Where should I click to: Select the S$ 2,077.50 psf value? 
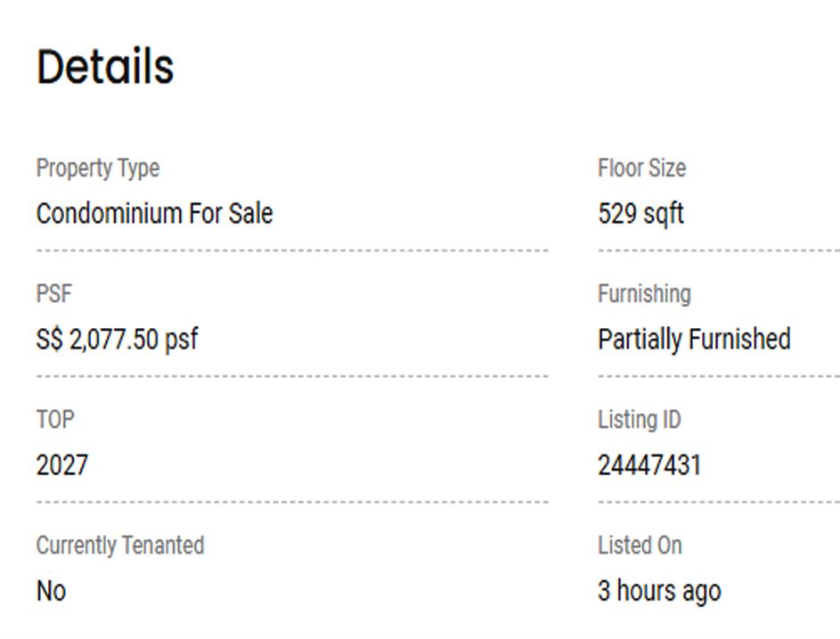point(117,340)
